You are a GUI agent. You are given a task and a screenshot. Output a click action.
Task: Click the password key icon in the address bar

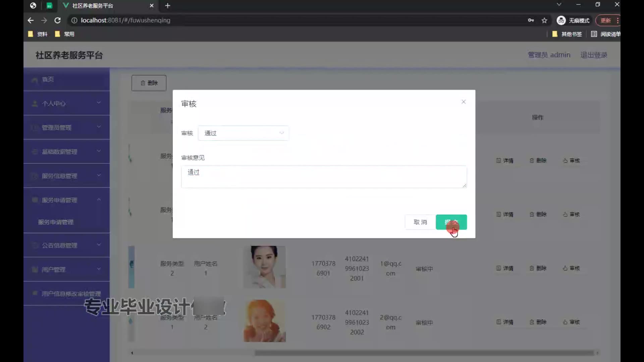click(x=531, y=20)
